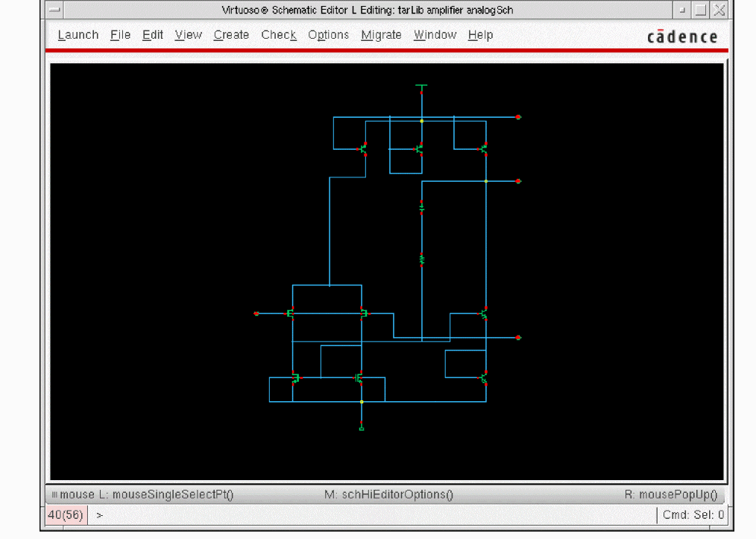Click the input pin on far left
756x539 pixels.
click(256, 314)
